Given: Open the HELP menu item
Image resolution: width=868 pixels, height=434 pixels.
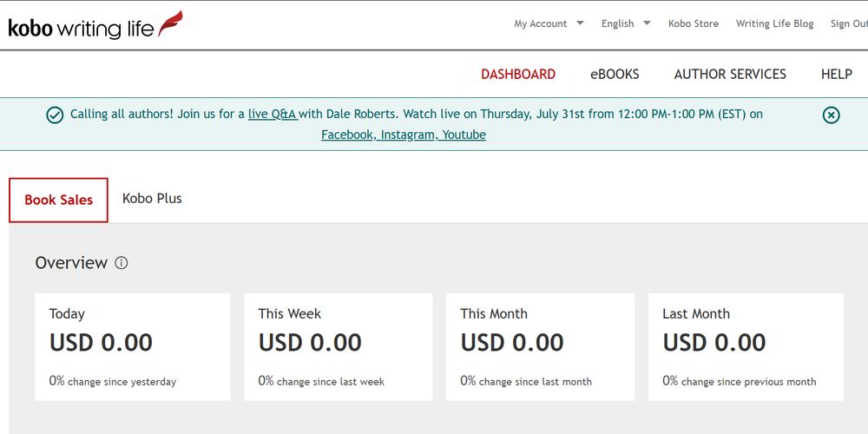Looking at the screenshot, I should 837,74.
